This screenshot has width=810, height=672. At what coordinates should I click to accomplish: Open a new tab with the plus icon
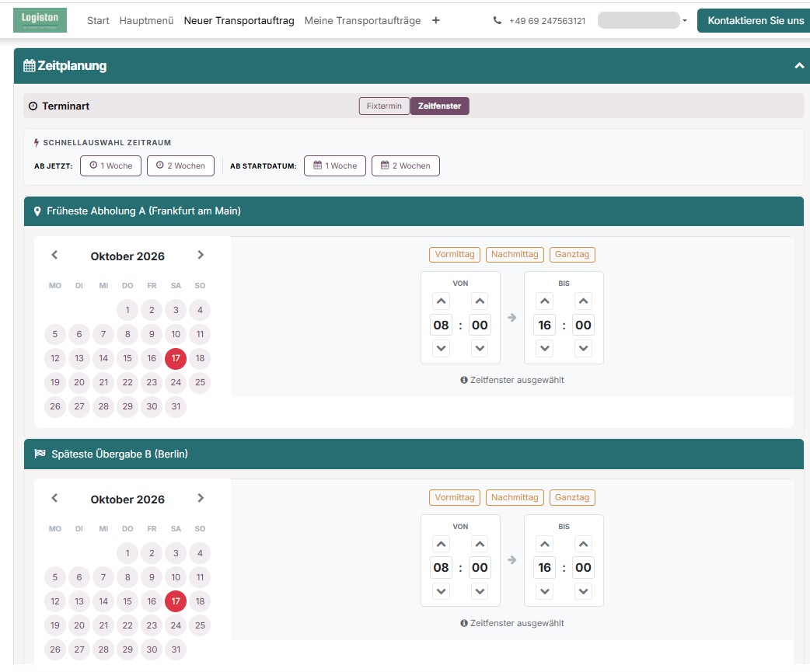pos(436,20)
